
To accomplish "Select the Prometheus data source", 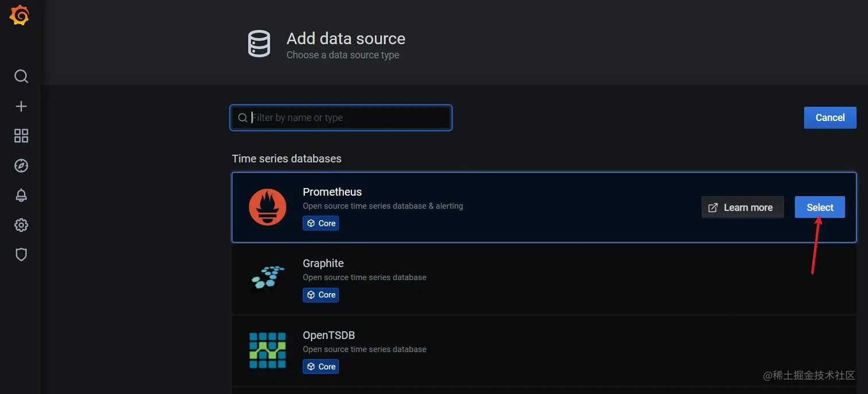I will tap(820, 207).
